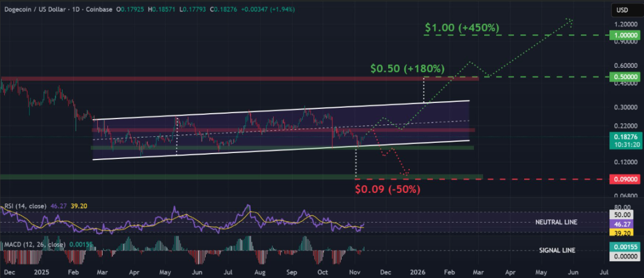Click the green 0.00155 MACD axis label
Viewport: 644px width, 278px height.
[x=626, y=247]
